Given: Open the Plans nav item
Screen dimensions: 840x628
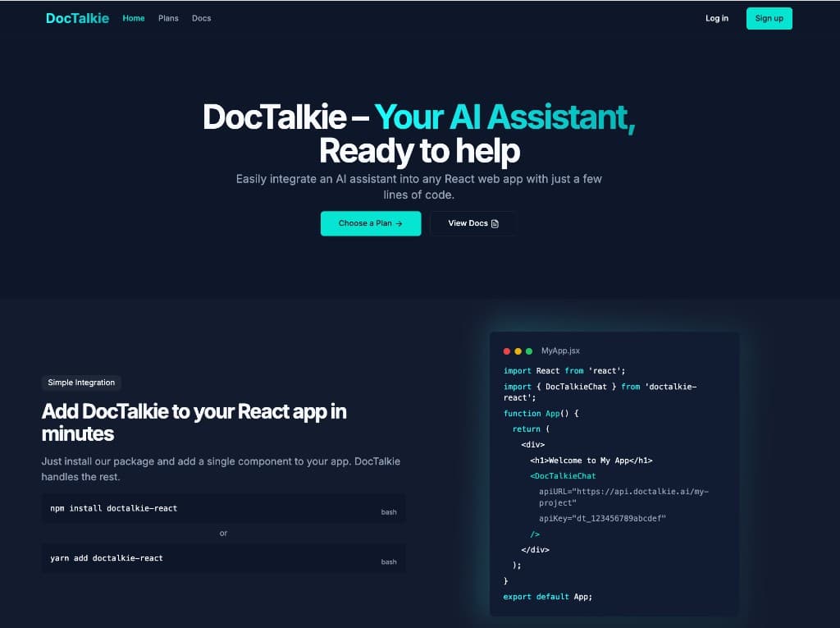Looking at the screenshot, I should (x=168, y=18).
